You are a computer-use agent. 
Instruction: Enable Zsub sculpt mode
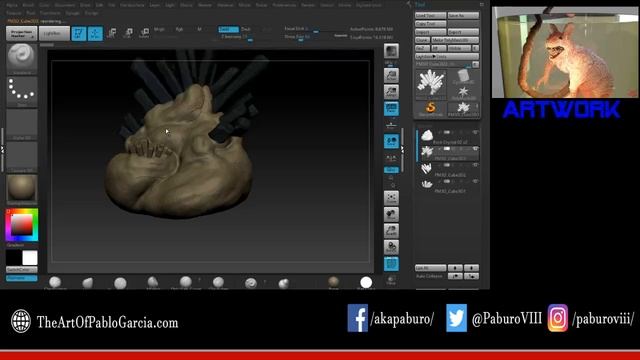245,29
